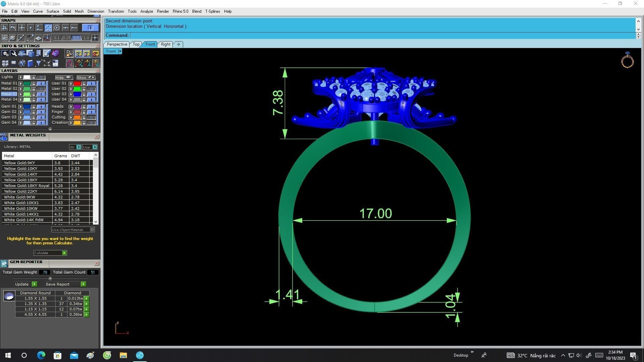Enable the center snap icon
This screenshot has width=644, height=362.
[57, 28]
